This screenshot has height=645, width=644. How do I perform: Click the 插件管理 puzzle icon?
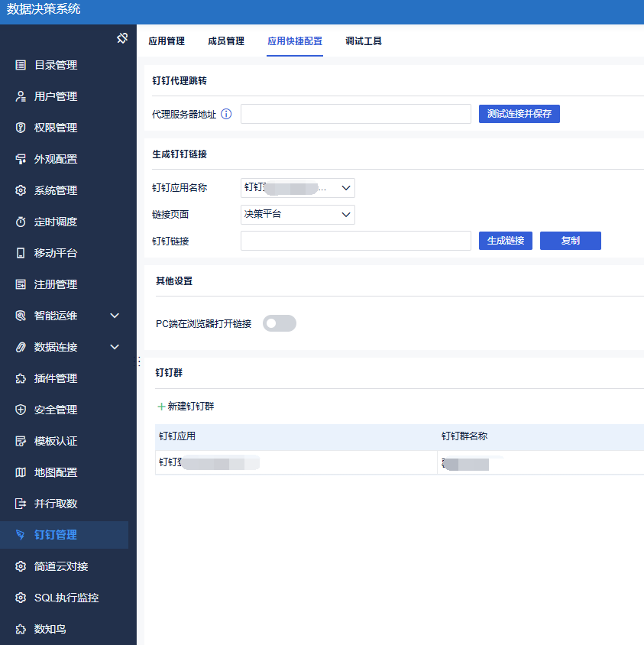click(x=21, y=378)
